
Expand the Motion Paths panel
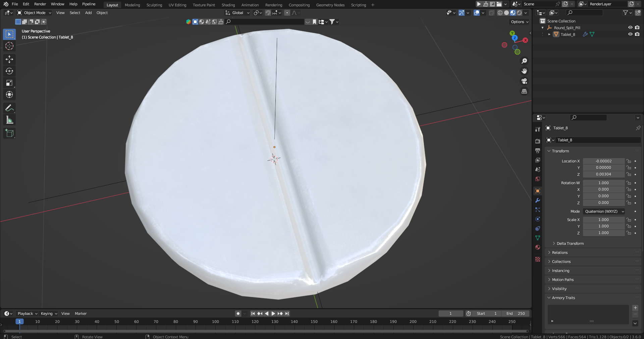pyautogui.click(x=562, y=280)
